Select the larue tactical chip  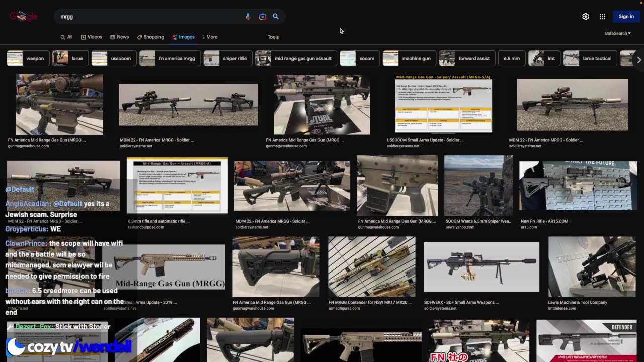(590, 58)
